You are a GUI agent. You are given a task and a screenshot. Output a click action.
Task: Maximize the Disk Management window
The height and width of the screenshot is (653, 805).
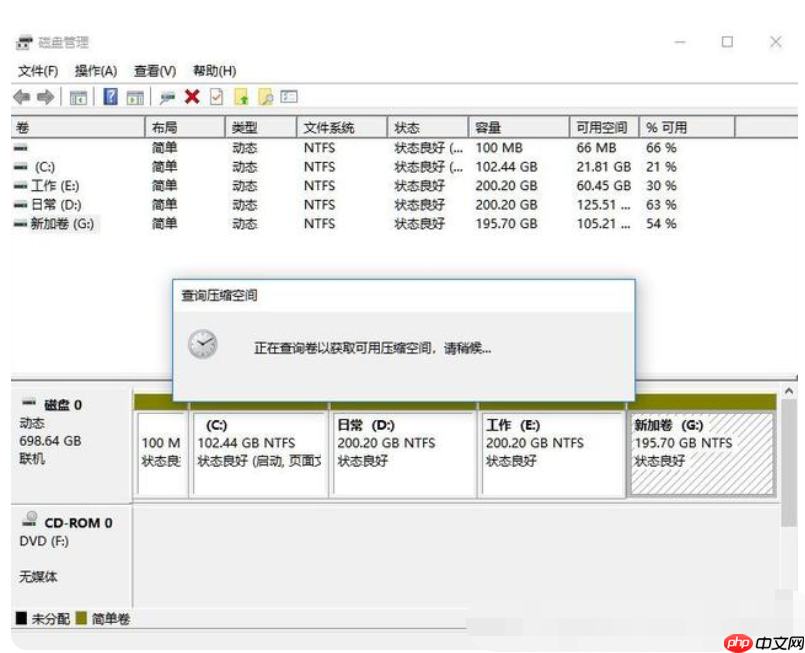click(x=727, y=42)
